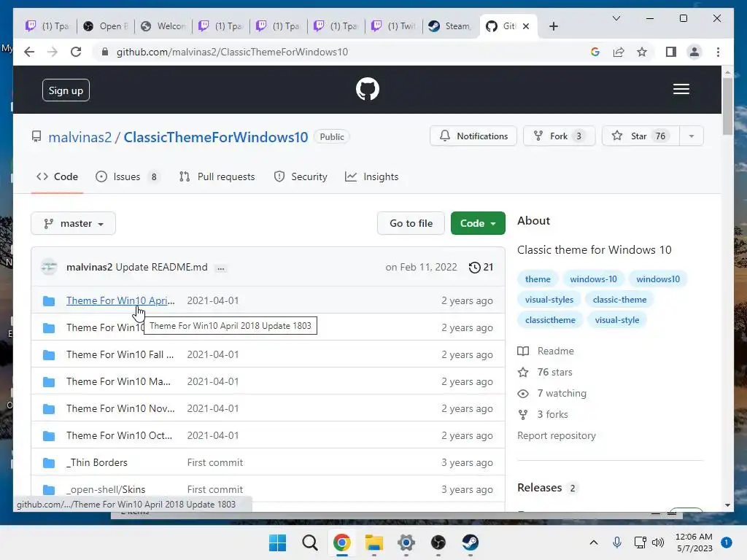747x560 pixels.
Task: Open the Security tab
Action: [301, 176]
